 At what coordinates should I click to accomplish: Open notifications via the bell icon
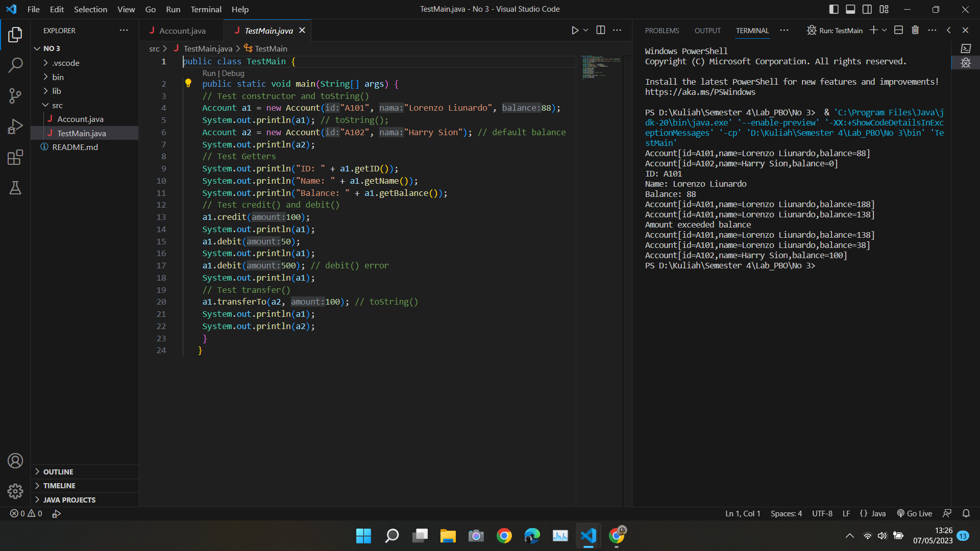(x=967, y=514)
